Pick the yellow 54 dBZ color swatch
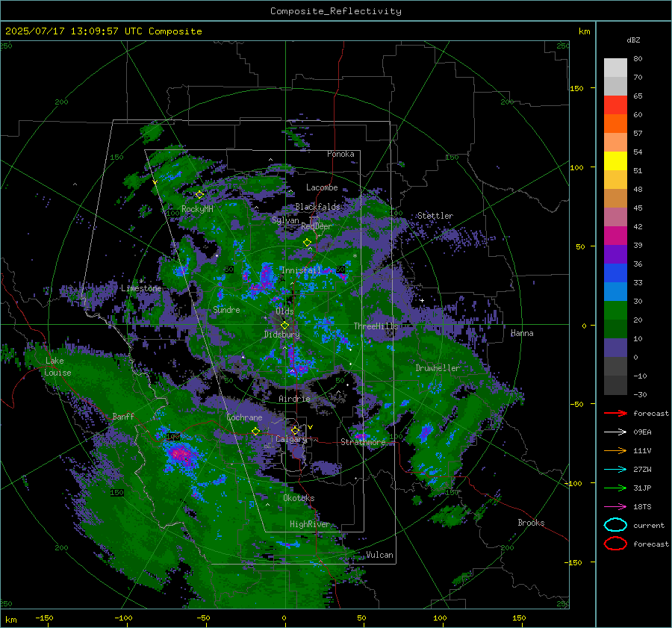This screenshot has width=672, height=628. point(615,161)
